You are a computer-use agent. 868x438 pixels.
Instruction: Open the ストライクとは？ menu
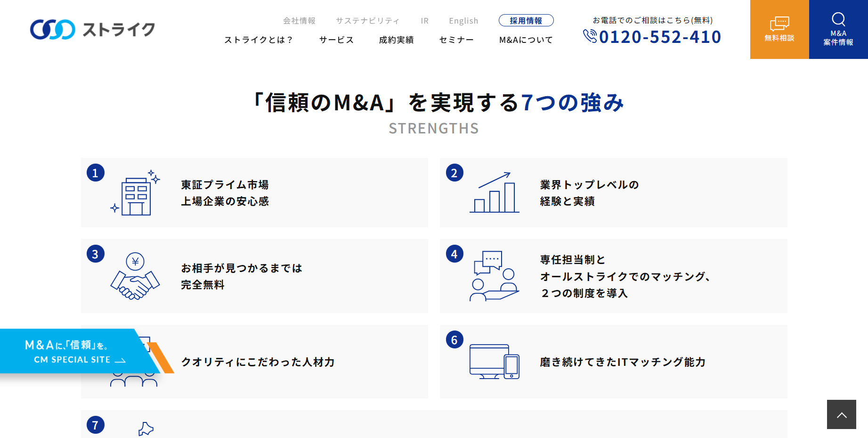click(259, 40)
